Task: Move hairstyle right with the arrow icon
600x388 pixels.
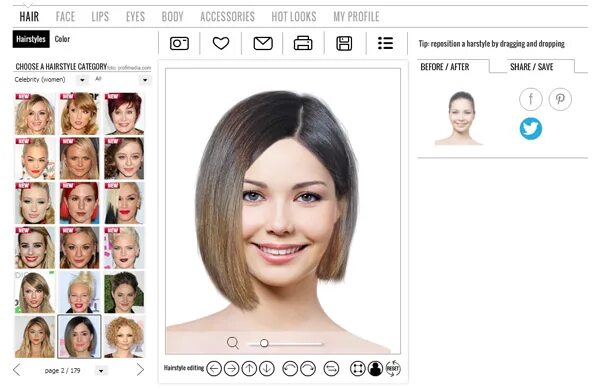Action: point(231,368)
